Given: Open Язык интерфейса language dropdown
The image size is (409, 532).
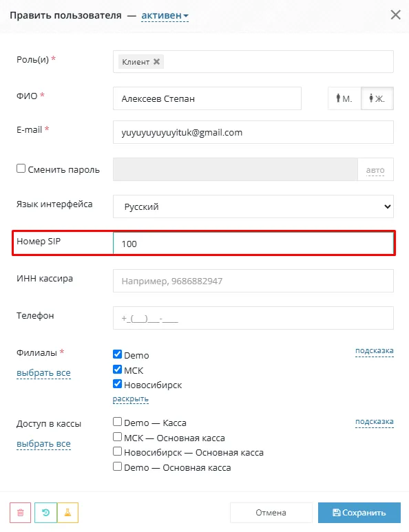Looking at the screenshot, I should pyautogui.click(x=253, y=206).
